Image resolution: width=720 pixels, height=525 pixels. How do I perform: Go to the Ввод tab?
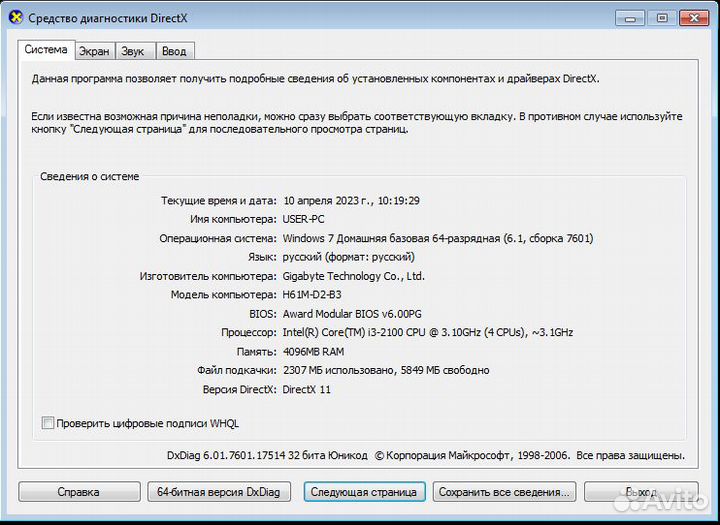pos(173,51)
